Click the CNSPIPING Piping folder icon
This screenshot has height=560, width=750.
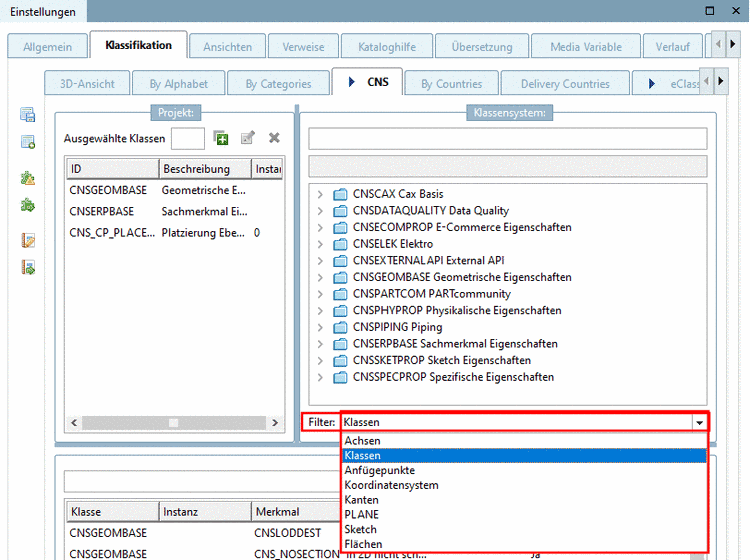tap(340, 327)
